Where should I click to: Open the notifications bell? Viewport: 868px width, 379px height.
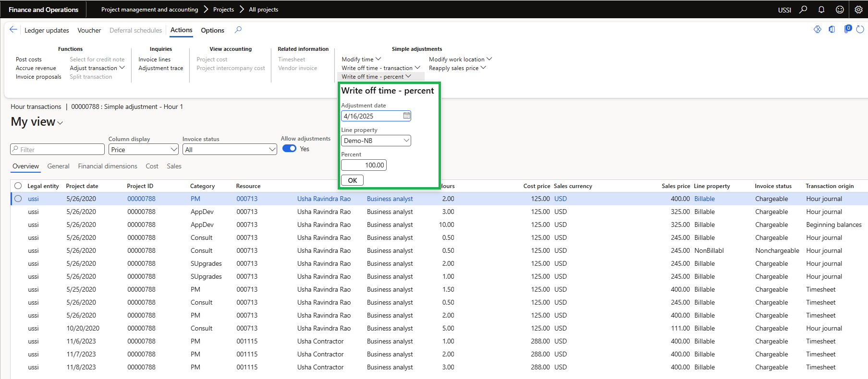(x=821, y=10)
